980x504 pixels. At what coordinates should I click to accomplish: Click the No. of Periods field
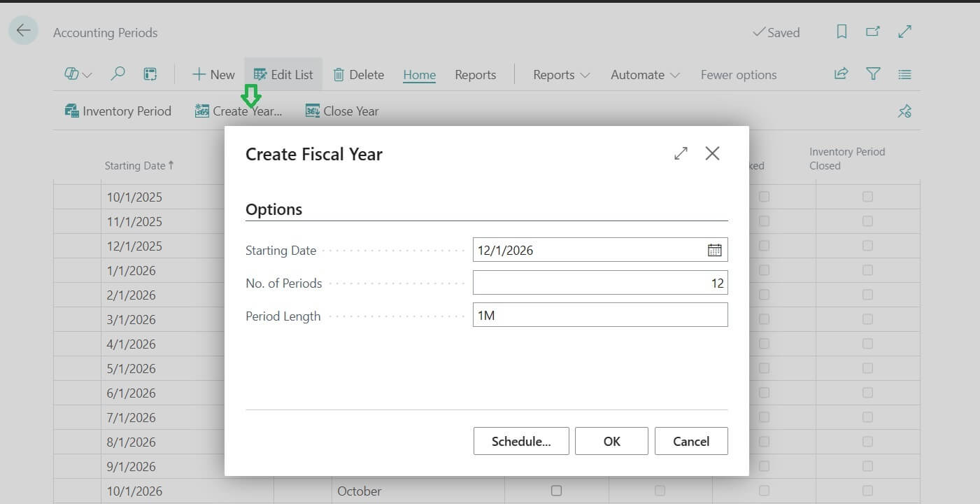(x=599, y=283)
